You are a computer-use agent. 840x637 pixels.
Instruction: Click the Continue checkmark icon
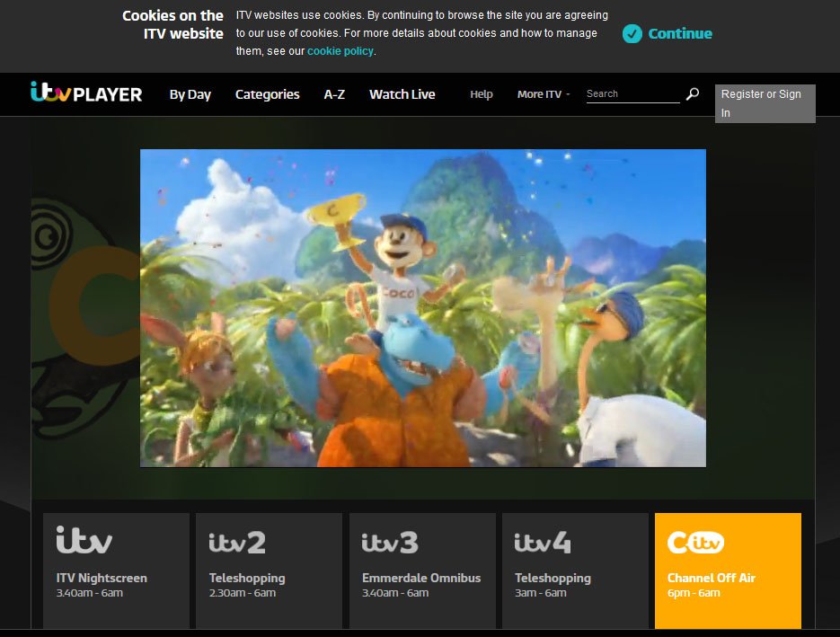(x=632, y=34)
